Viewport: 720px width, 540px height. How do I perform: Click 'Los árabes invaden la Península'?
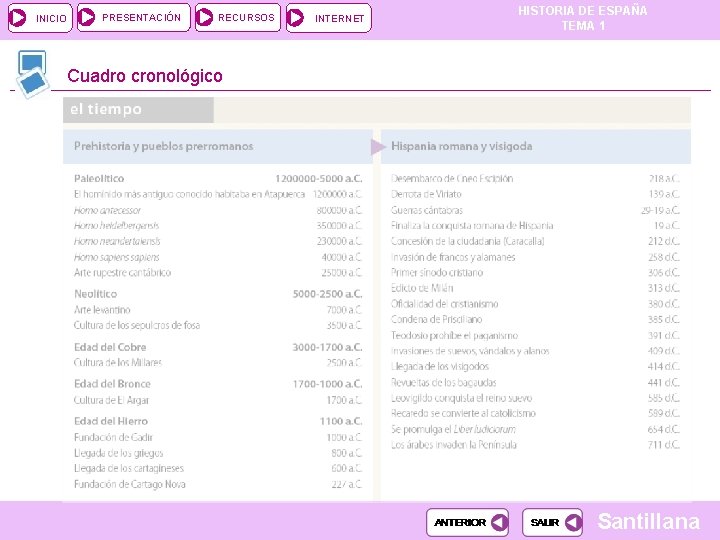pos(454,445)
